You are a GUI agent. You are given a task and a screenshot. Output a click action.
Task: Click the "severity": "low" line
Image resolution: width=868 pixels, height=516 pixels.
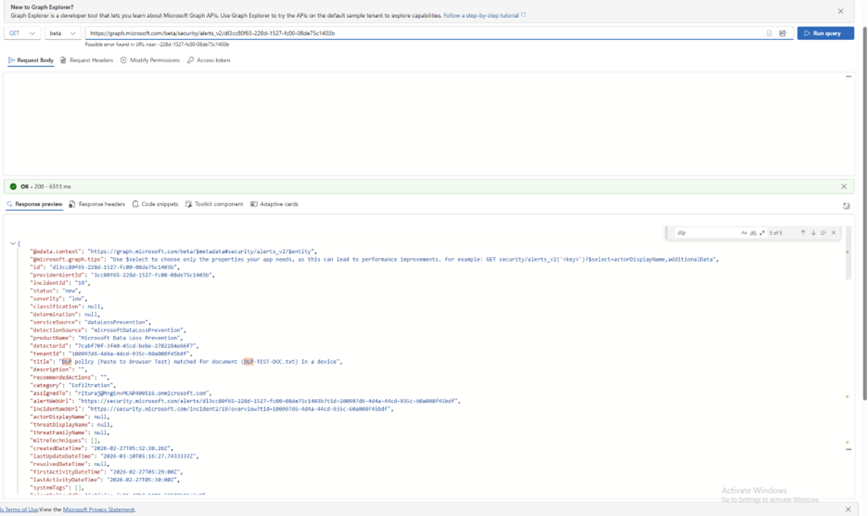[x=58, y=298]
